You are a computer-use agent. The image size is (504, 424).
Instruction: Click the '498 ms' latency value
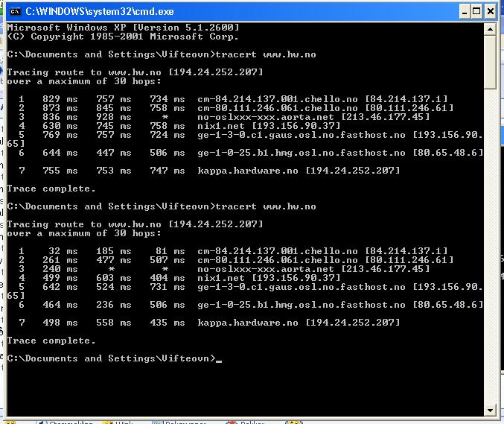tap(60, 323)
